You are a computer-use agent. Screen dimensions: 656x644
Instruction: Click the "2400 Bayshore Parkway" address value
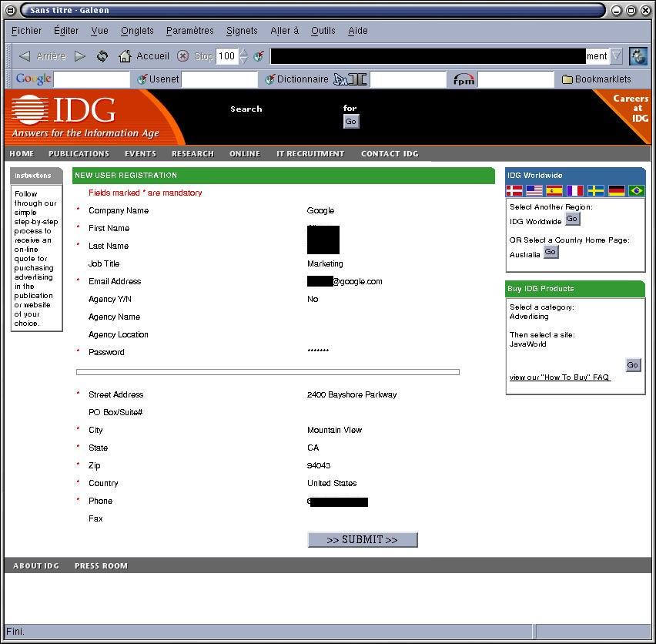pyautogui.click(x=352, y=394)
